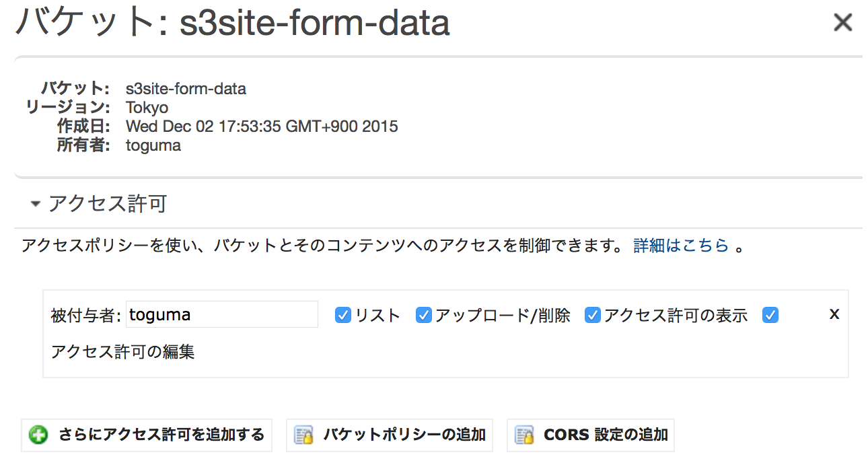Remove the toguma grantee row via its X

pyautogui.click(x=834, y=314)
